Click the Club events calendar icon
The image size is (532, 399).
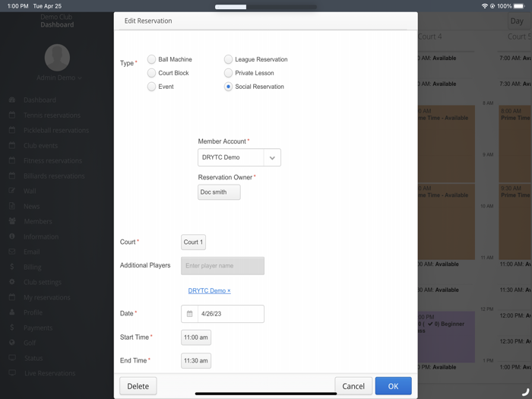[12, 145]
